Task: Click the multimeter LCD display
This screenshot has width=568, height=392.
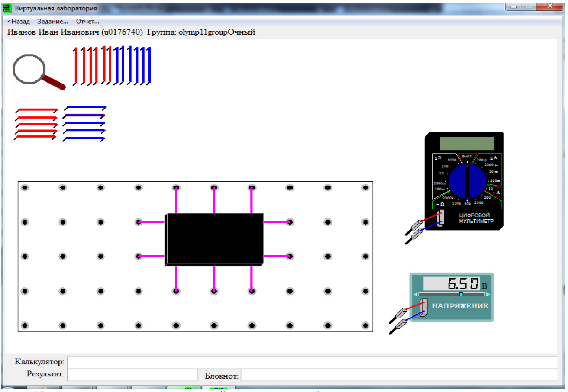Action: [467, 143]
